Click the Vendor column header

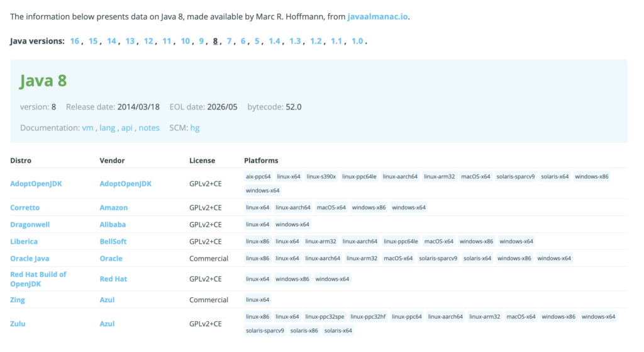[112, 161]
